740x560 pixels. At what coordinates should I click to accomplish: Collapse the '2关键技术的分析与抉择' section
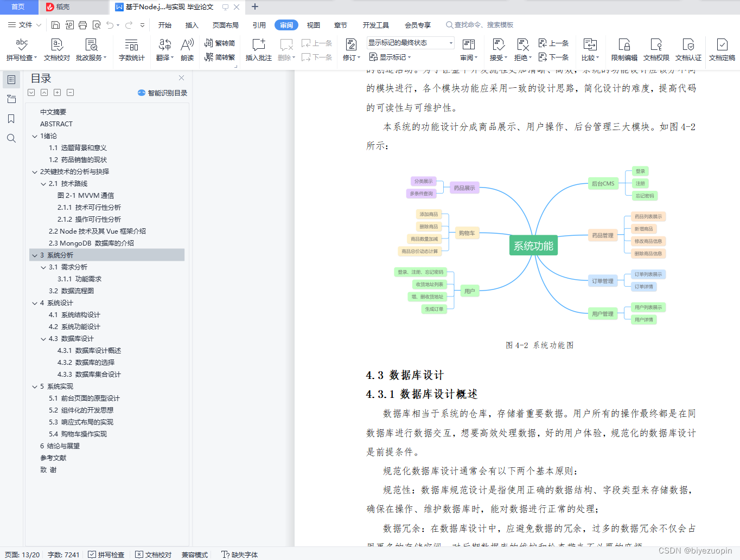click(35, 172)
